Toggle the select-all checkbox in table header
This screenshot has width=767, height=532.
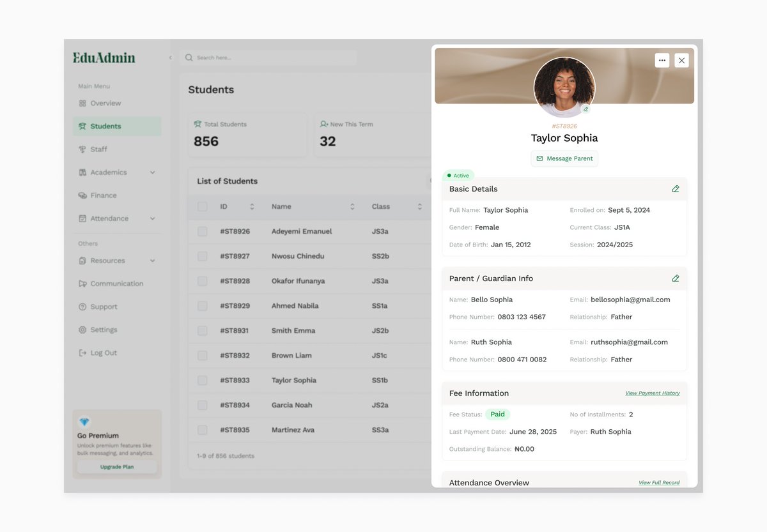click(x=202, y=206)
